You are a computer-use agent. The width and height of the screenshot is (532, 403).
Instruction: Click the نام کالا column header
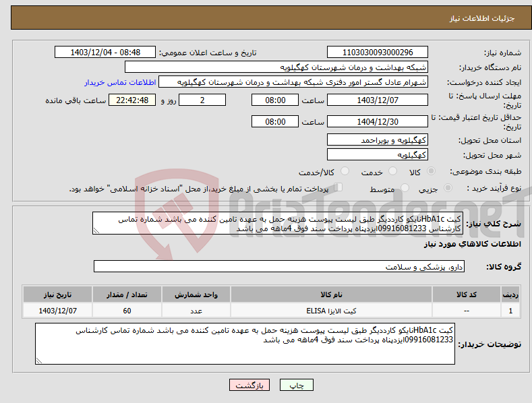pos(331,294)
